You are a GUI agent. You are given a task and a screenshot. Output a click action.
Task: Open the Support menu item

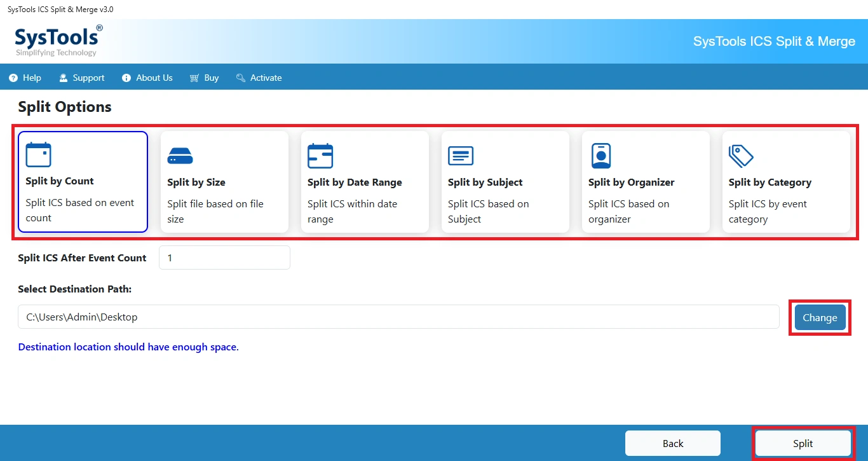[82, 78]
